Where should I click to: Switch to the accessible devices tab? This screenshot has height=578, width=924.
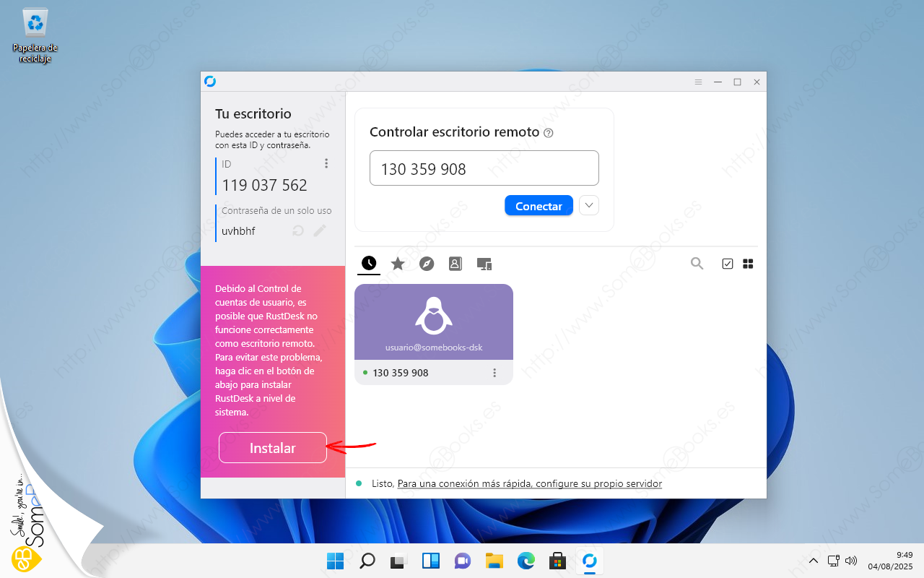coord(484,264)
